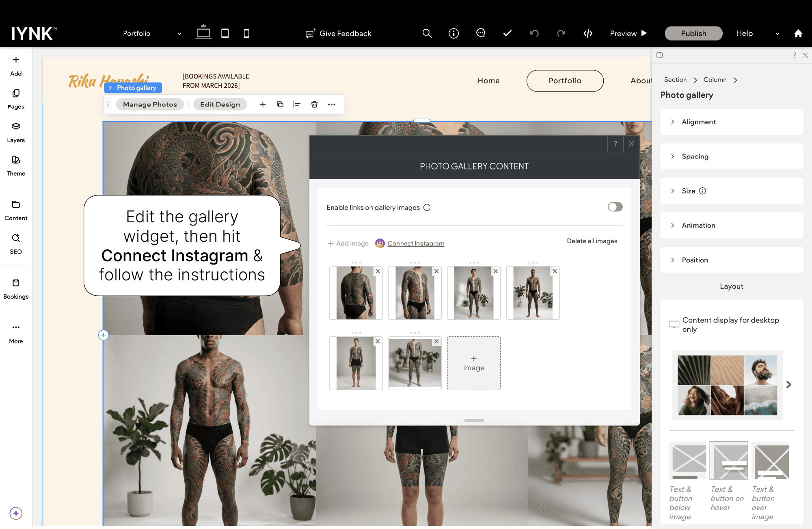Open the Layers panel in the sidebar
Screen dimensions: 812x529
[x=16, y=132]
